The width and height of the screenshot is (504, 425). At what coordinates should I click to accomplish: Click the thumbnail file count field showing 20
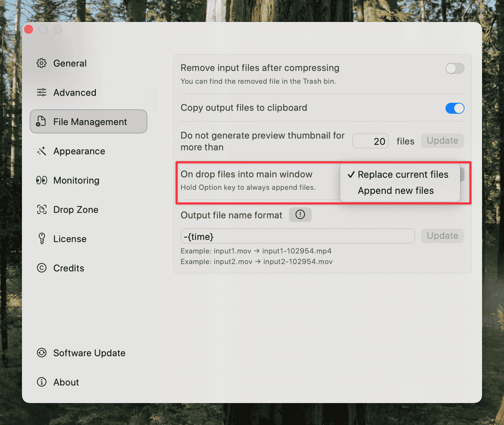click(370, 141)
